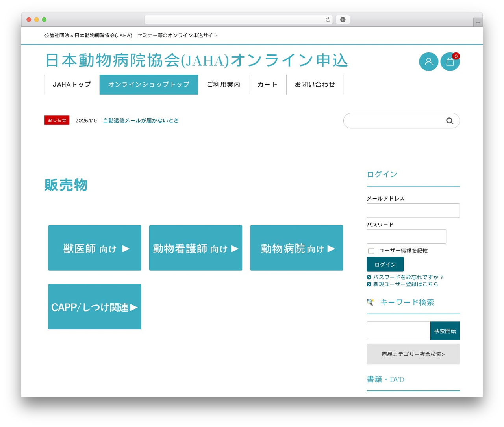504x427 pixels.
Task: Open the 動物病院 向け category
Action: [296, 248]
